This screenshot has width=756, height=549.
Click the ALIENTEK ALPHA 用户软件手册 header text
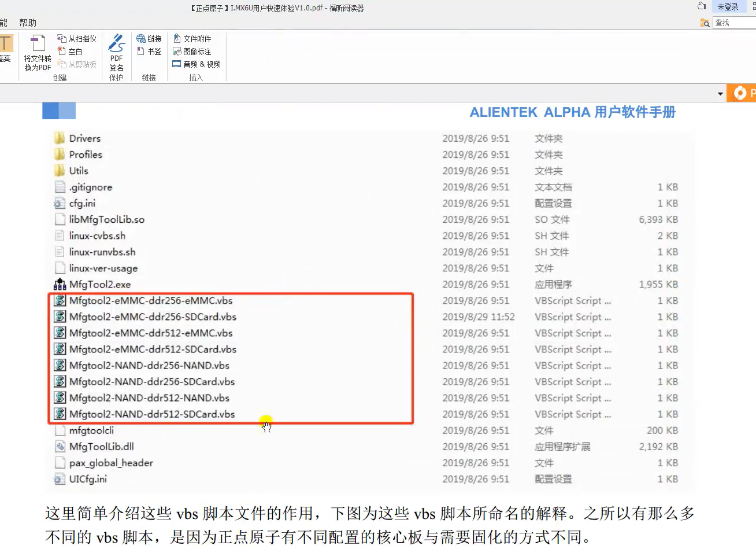[572, 112]
